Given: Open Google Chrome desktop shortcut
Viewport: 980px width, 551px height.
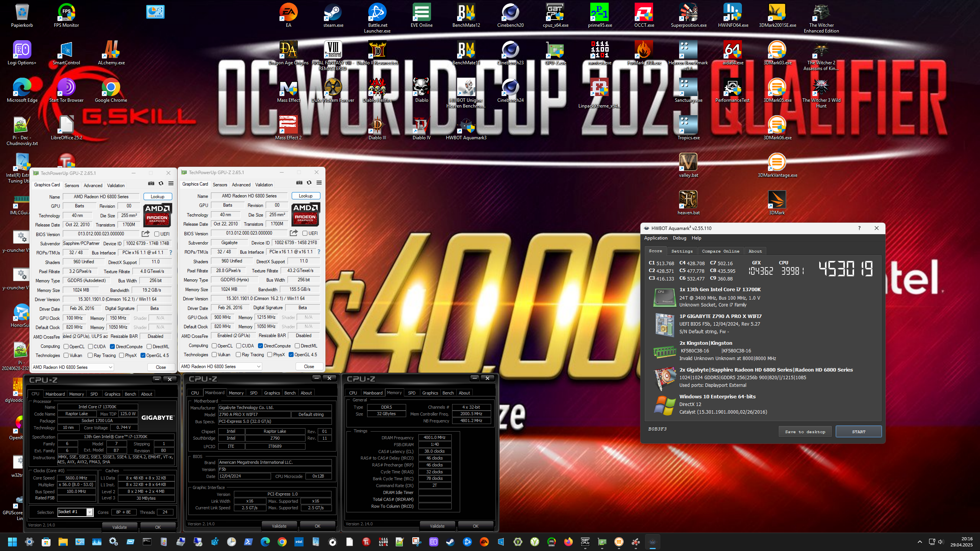Looking at the screenshot, I should point(111,90).
